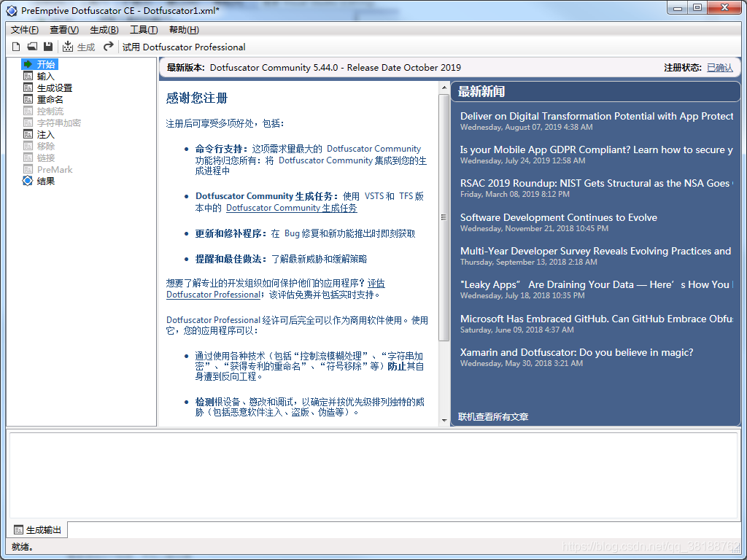Click the page icon beside 输入
This screenshot has width=747, height=560.
28,76
